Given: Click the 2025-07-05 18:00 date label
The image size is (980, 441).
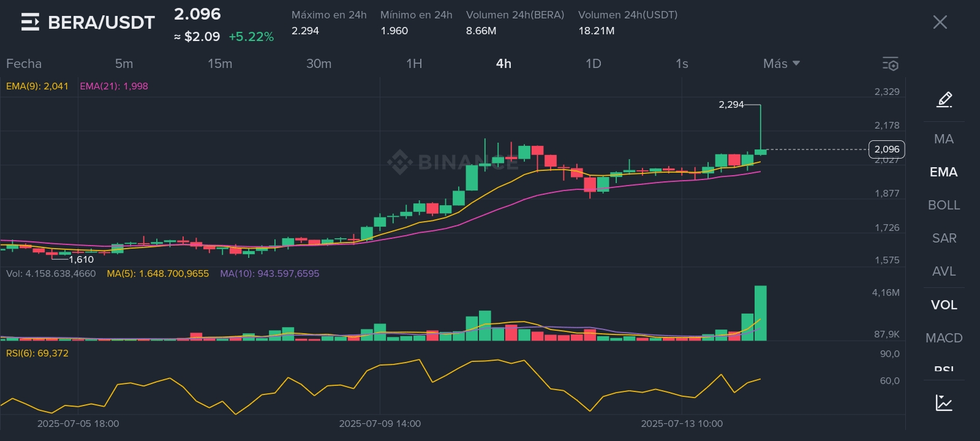Looking at the screenshot, I should [x=78, y=424].
